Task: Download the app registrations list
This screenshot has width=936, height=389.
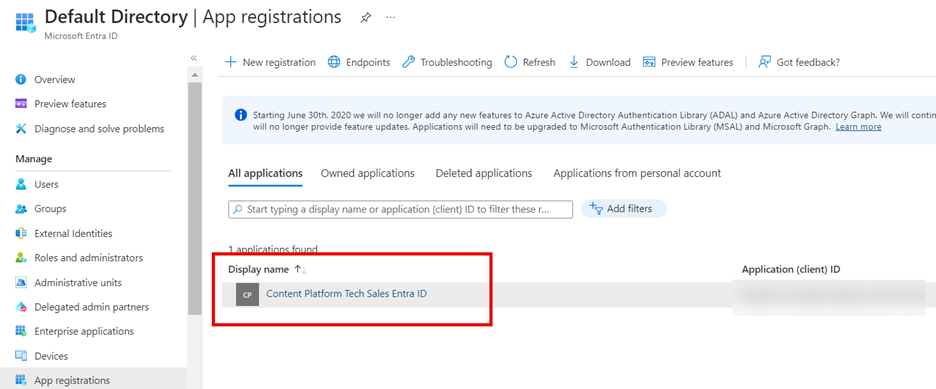Action: [x=599, y=62]
